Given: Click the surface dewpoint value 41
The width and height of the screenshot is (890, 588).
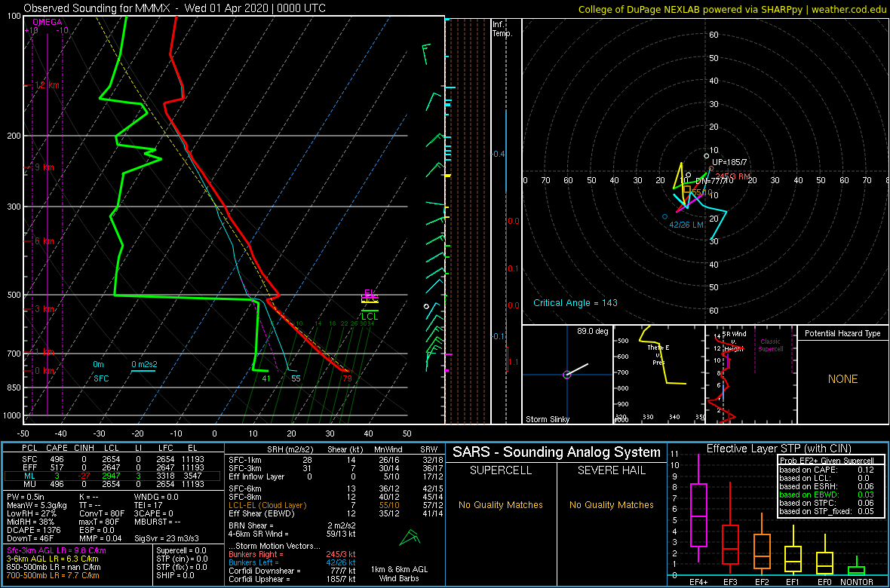Looking at the screenshot, I should point(265,378).
